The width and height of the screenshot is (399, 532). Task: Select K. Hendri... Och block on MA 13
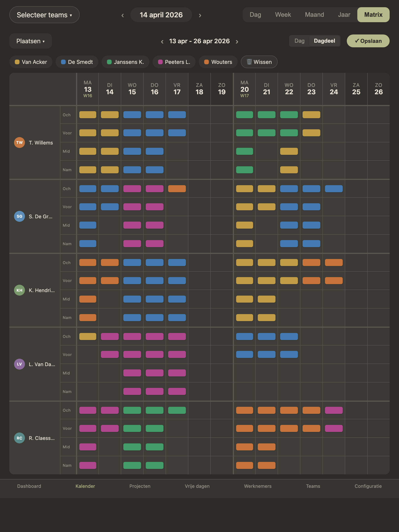pyautogui.click(x=88, y=263)
